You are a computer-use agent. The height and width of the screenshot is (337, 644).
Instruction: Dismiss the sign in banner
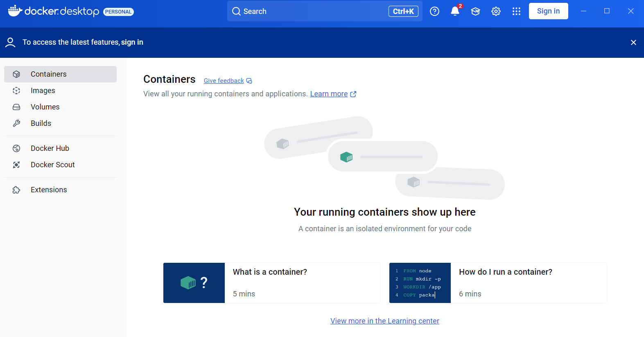point(633,43)
